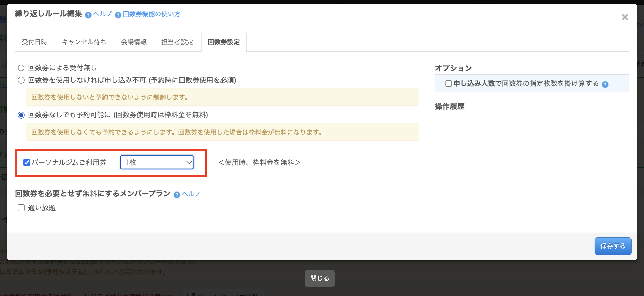The width and height of the screenshot is (644, 296).
Task: Click the 保存する save button
Action: click(613, 246)
